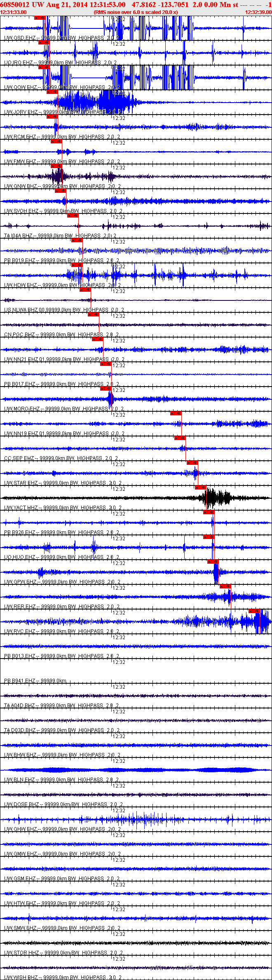Click red pick marker on UW.NN19 trace
Image resolution: width=272 pixels, height=980 pixels.
click(176, 413)
